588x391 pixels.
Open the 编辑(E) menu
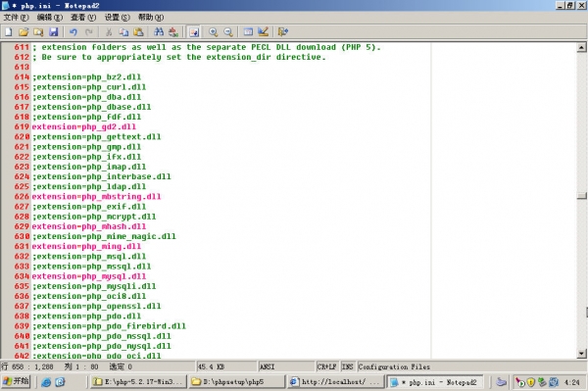[x=50, y=18]
